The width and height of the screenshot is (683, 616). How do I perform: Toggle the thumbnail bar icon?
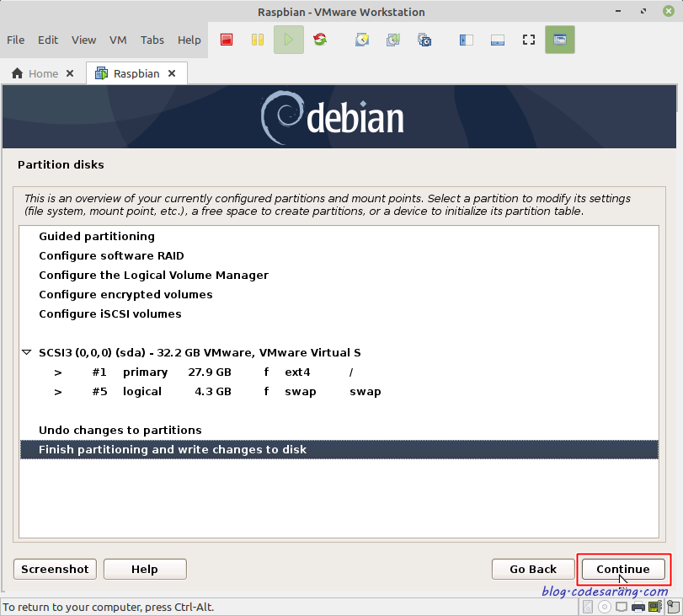[x=498, y=40]
